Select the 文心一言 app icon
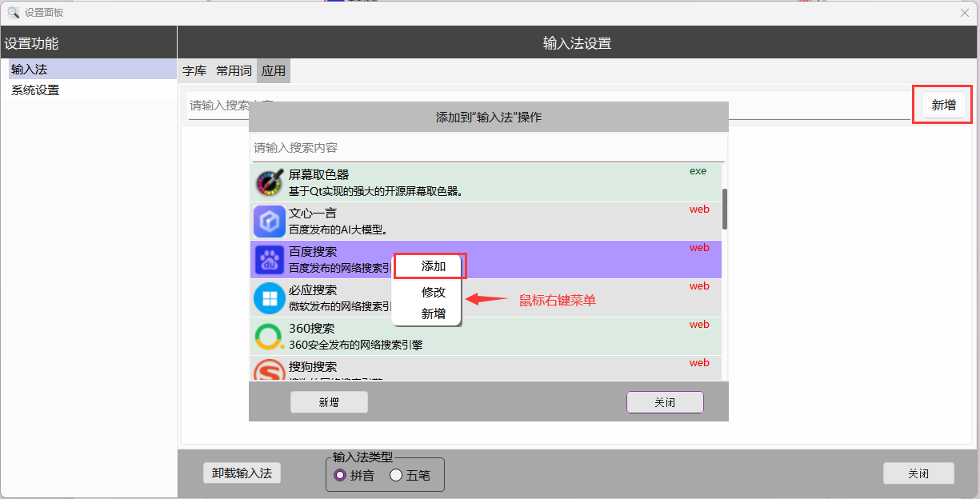The image size is (980, 499). click(270, 222)
